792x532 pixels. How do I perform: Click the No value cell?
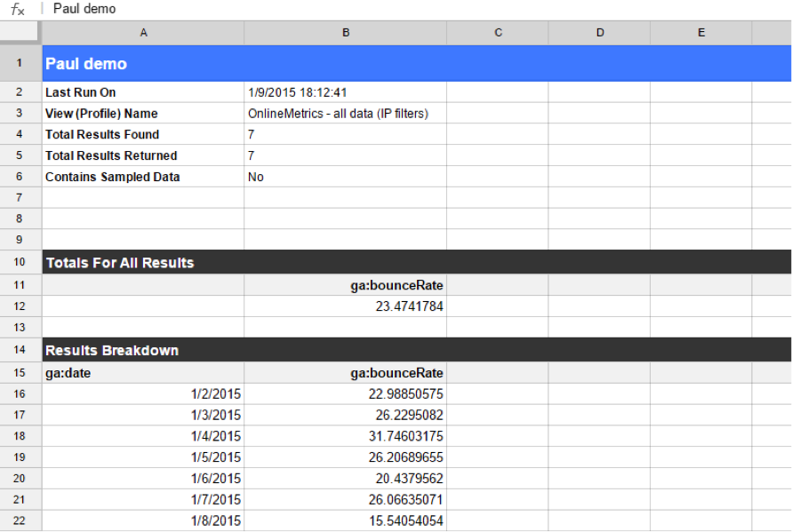(x=346, y=177)
